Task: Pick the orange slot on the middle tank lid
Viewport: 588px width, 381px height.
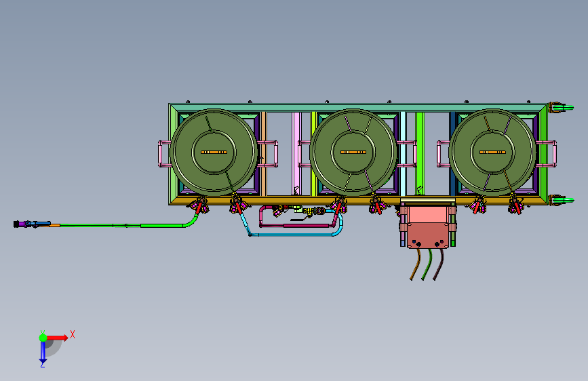Action: coord(353,153)
